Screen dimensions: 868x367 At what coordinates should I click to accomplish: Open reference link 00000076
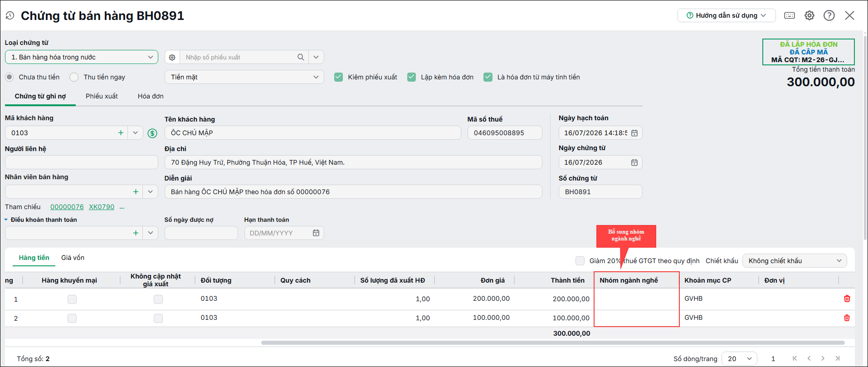pyautogui.click(x=67, y=207)
